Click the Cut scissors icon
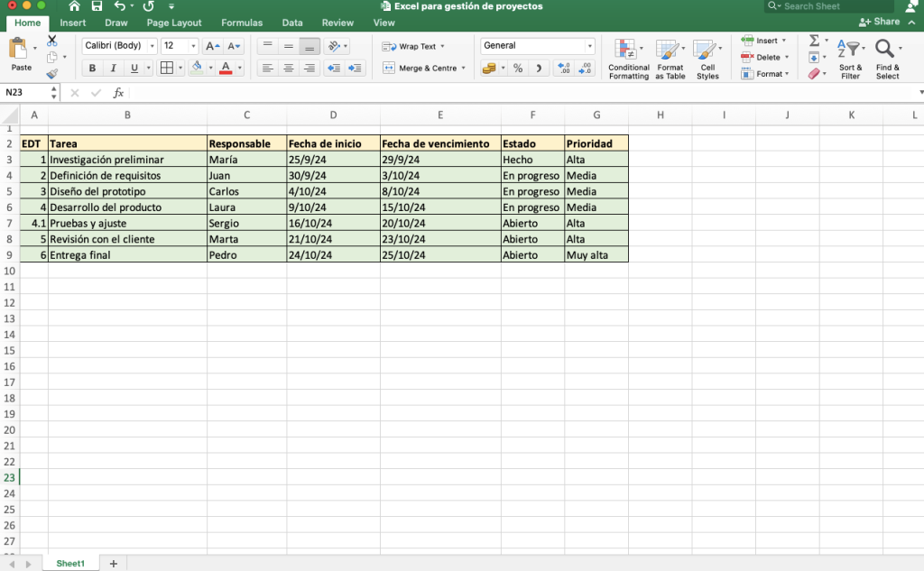The image size is (924, 571). [x=51, y=41]
